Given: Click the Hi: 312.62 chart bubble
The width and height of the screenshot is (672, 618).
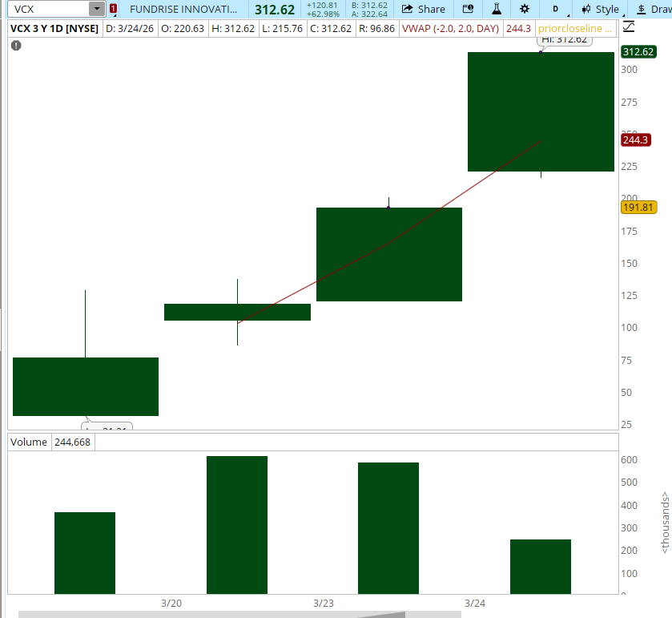Looking at the screenshot, I should [565, 40].
